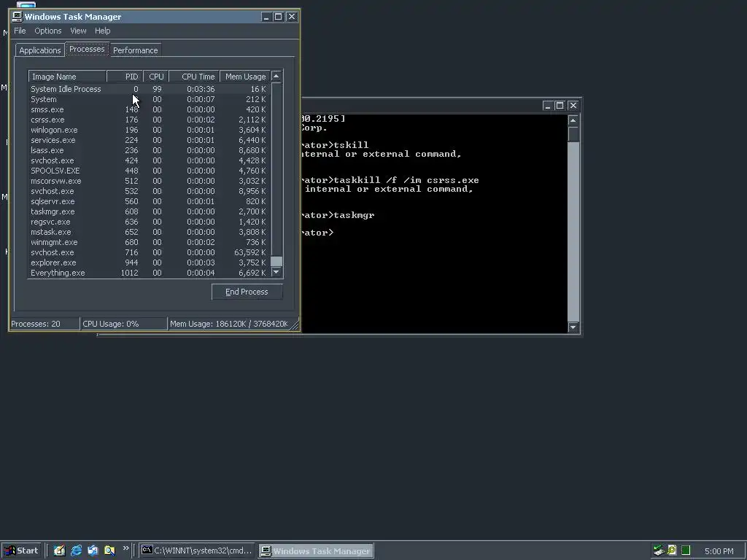
Task: Switch to the Applications tab
Action: [40, 50]
